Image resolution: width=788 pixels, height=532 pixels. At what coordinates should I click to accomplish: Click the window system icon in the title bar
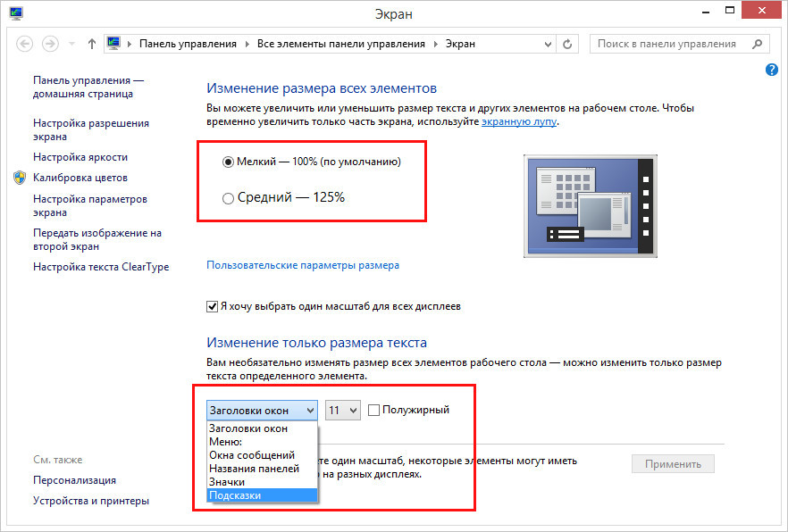click(16, 13)
